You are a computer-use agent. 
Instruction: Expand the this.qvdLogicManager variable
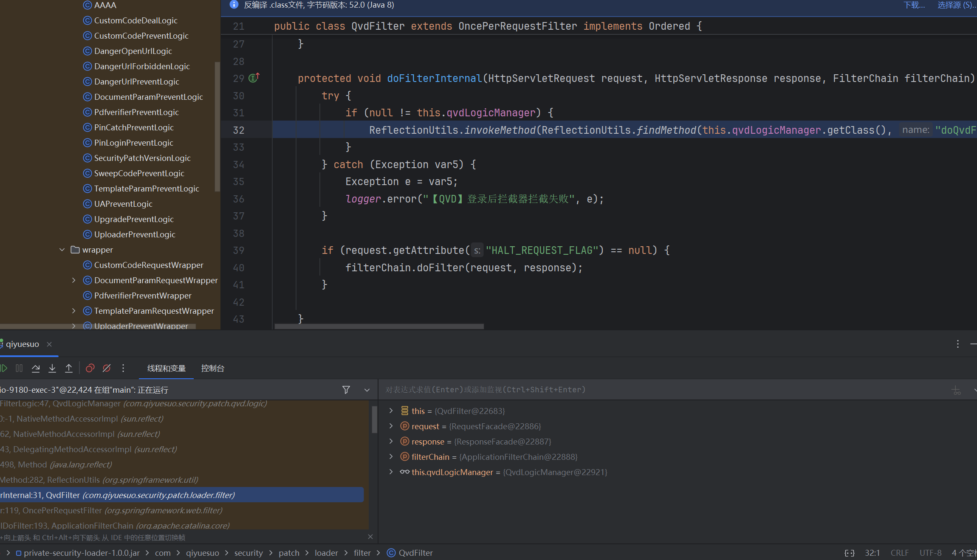tap(391, 472)
